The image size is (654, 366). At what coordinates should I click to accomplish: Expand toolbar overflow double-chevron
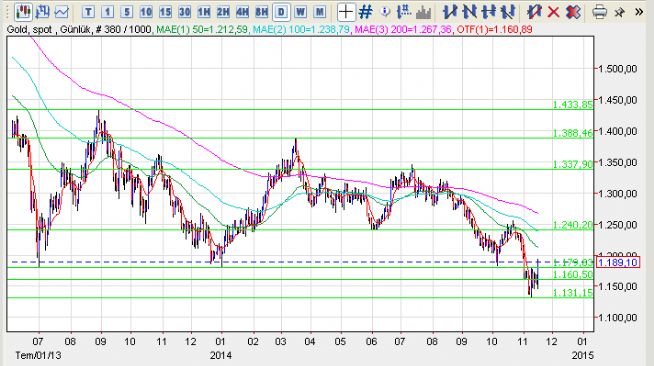click(639, 12)
